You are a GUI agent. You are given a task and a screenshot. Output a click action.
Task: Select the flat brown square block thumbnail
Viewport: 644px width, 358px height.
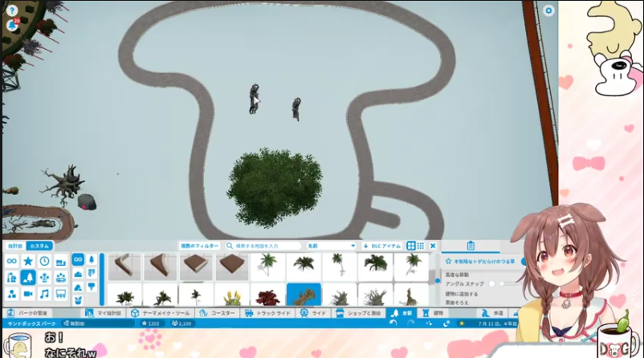[232, 266]
